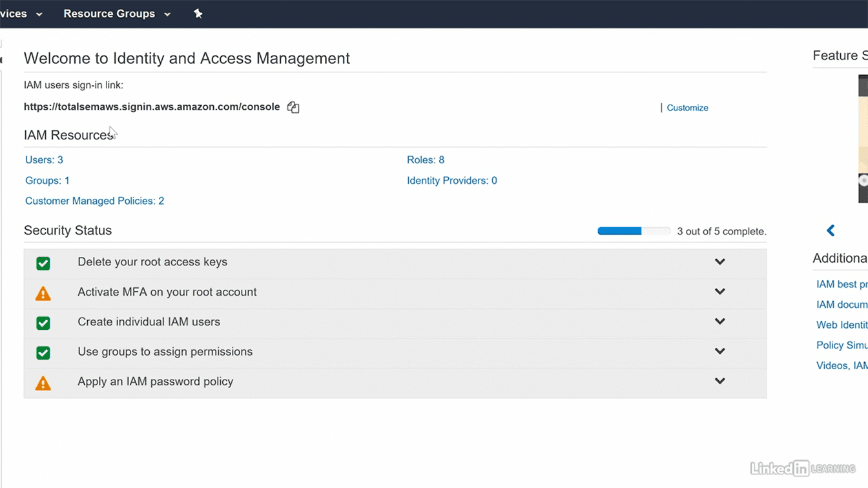
Task: Expand Apply an IAM password policy chevron
Action: pyautogui.click(x=719, y=381)
